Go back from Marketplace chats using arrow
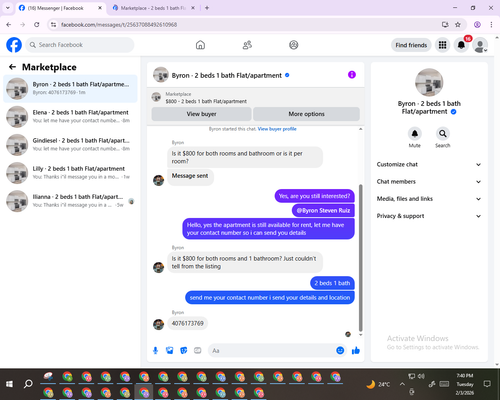Image resolution: width=500 pixels, height=400 pixels. (x=12, y=67)
